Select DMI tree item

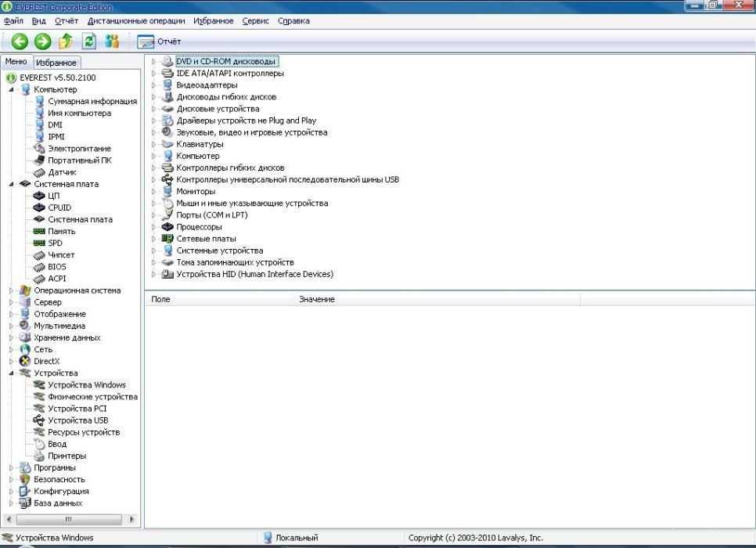coord(55,125)
